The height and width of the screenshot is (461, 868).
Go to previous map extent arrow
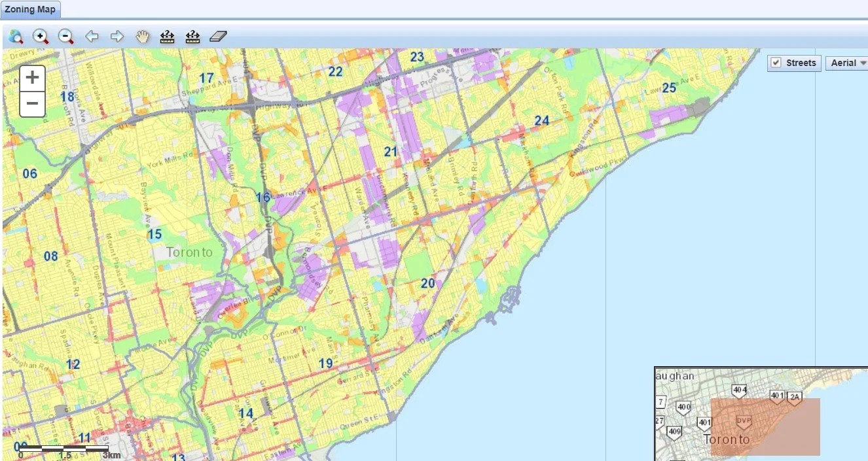[x=92, y=37]
